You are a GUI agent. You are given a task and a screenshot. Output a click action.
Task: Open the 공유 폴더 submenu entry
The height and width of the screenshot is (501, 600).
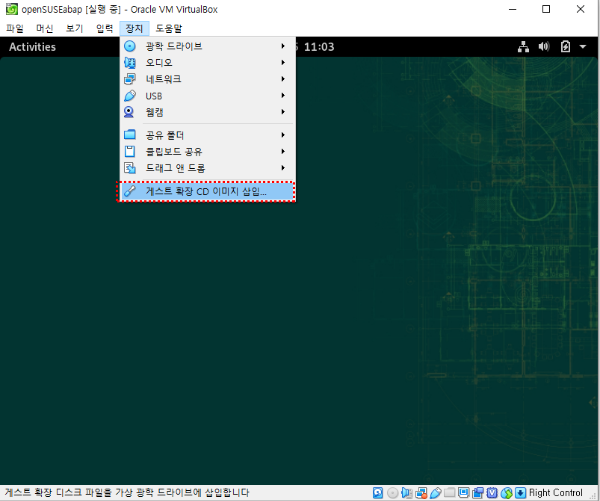click(x=207, y=135)
